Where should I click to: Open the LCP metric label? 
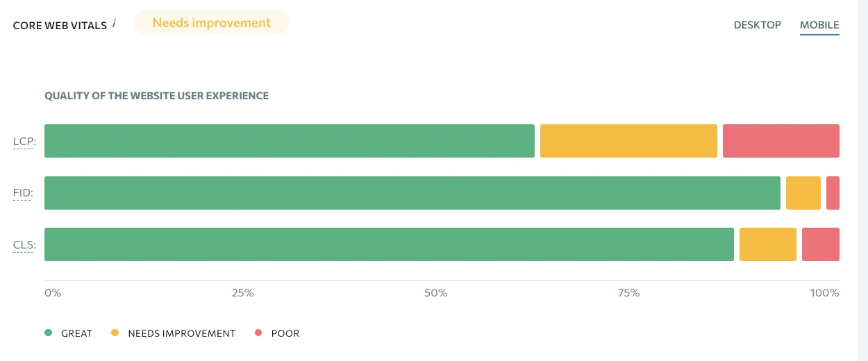tap(24, 142)
